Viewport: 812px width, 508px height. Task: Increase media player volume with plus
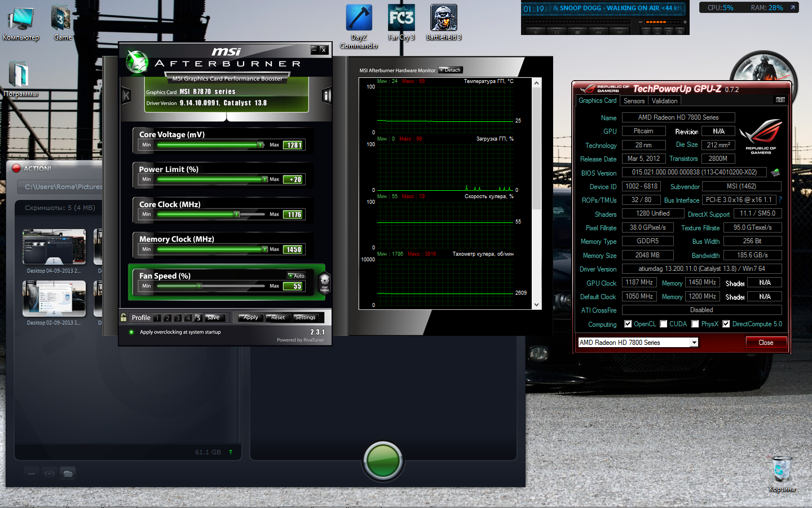(685, 22)
